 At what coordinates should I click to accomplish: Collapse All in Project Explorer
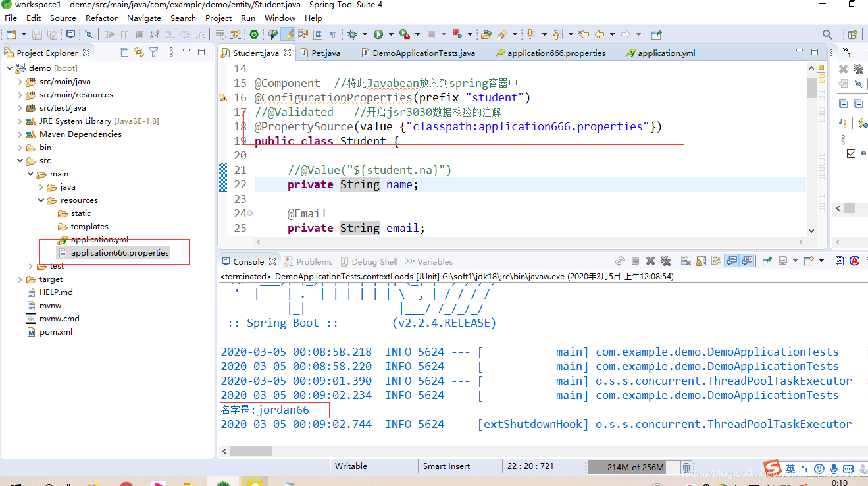124,53
